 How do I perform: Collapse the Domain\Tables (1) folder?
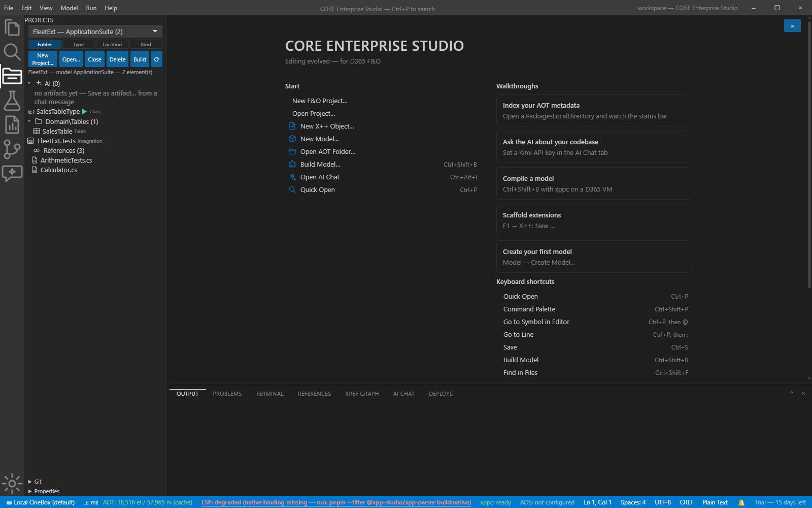(29, 121)
